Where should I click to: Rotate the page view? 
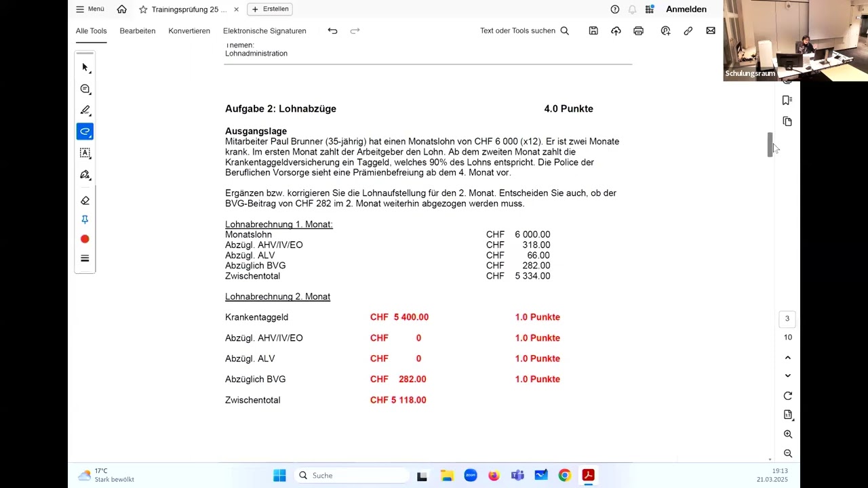coord(787,396)
